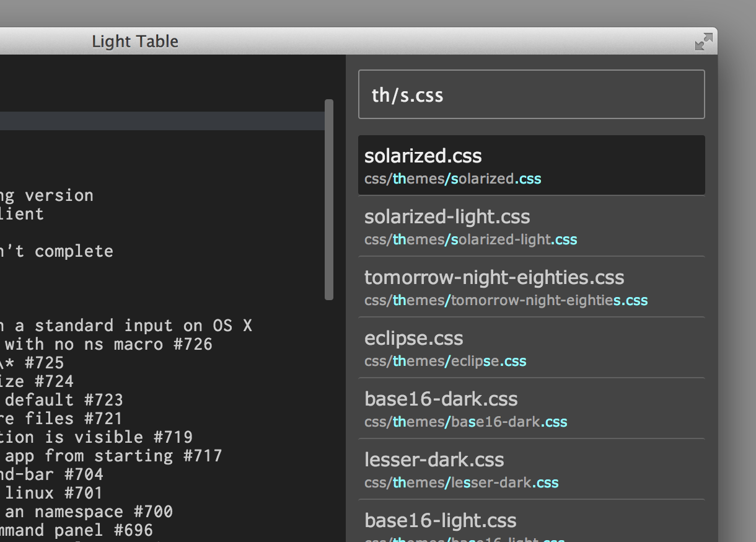This screenshot has width=756, height=542.
Task: Click the editor's vertical scrollbar thumb
Action: 329,200
